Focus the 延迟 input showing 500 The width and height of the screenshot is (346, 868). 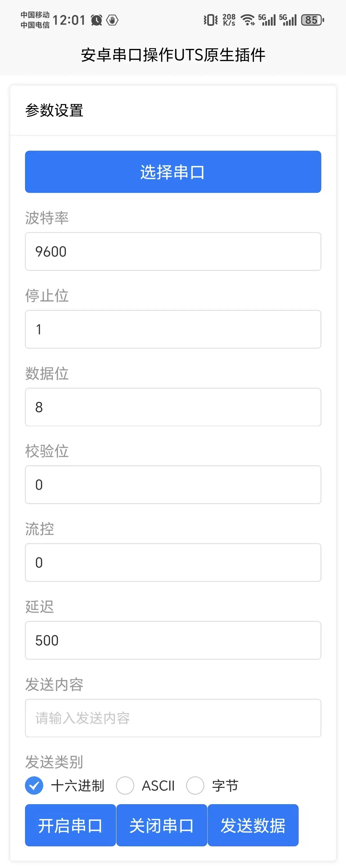click(173, 640)
